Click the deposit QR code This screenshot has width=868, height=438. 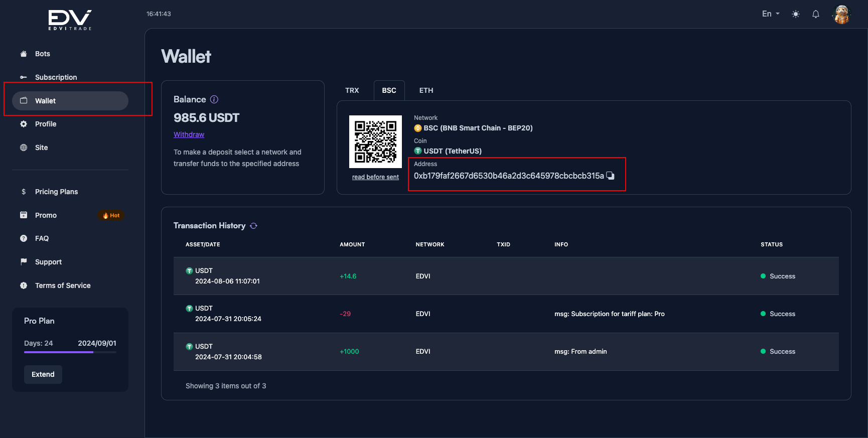[375, 141]
